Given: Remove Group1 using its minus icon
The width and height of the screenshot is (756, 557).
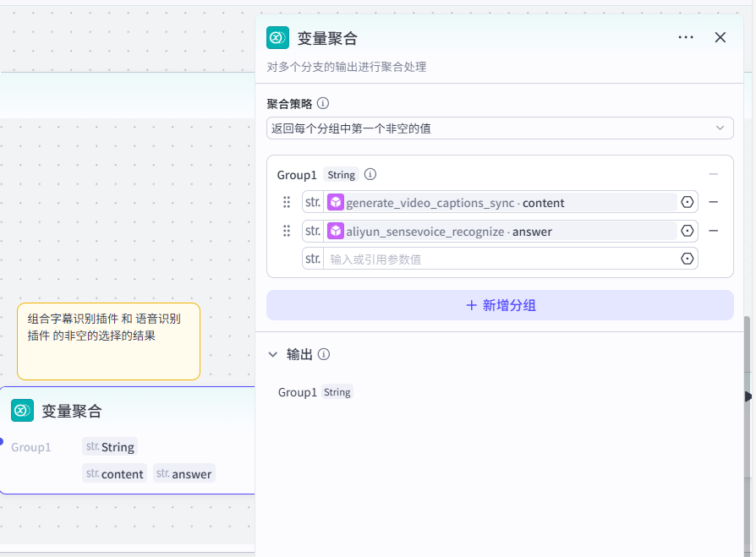Looking at the screenshot, I should coord(713,174).
